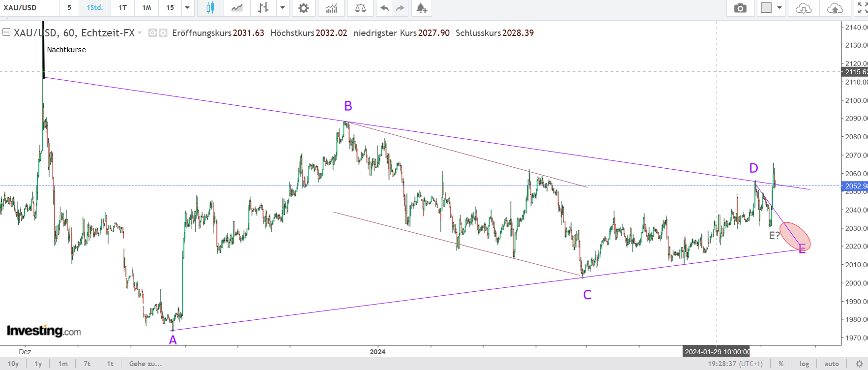Open bottom-right chart properties gear

[859, 364]
